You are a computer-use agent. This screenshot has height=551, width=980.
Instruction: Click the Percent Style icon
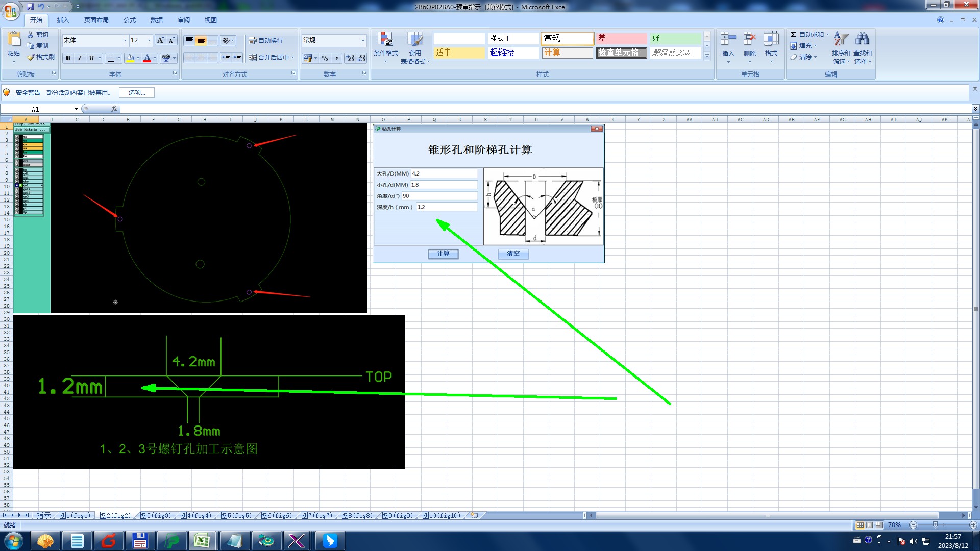click(x=325, y=58)
